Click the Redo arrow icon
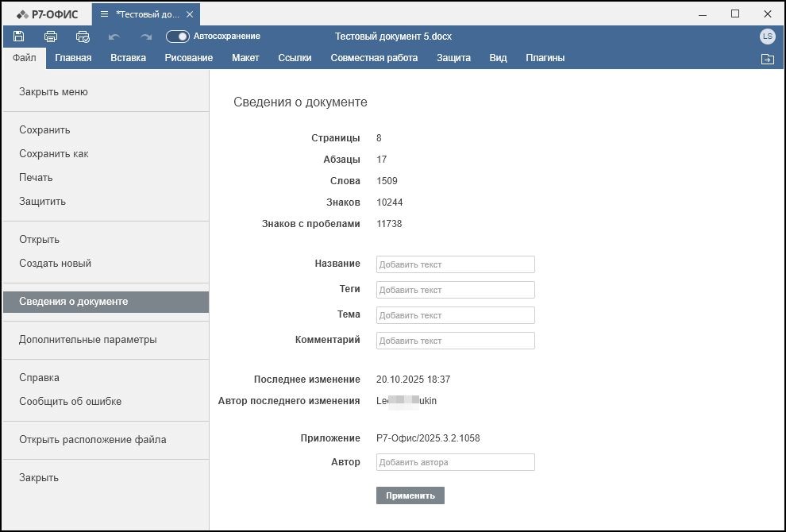Screen dimensions: 786x532 146,37
